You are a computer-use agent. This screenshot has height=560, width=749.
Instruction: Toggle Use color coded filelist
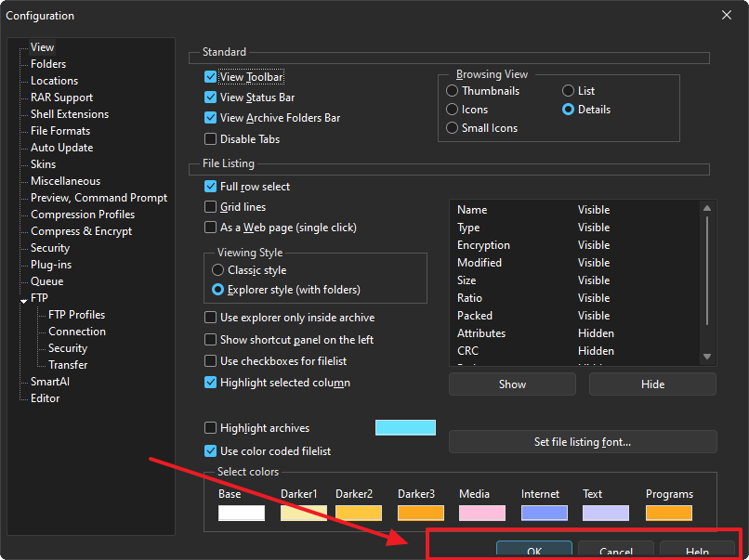[210, 450]
